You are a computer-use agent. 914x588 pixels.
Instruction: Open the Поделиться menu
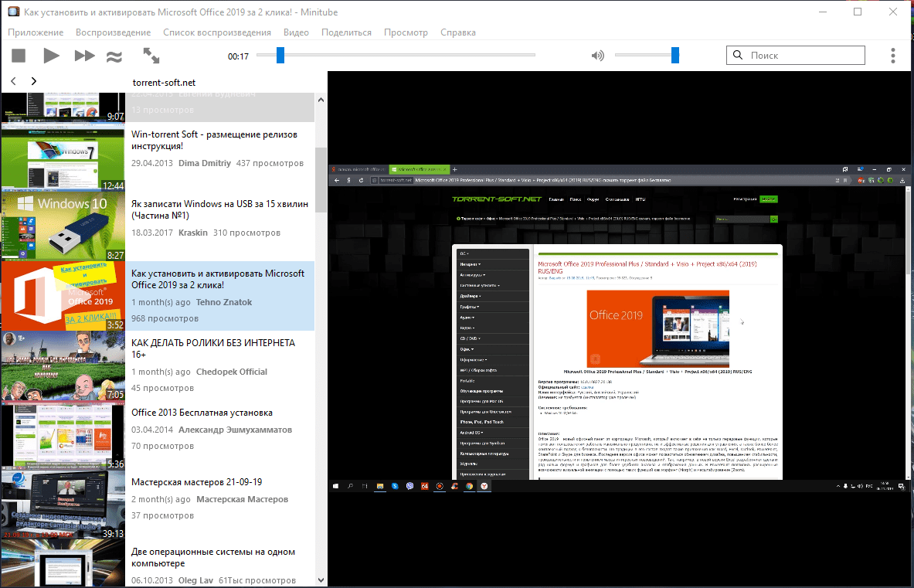click(x=346, y=32)
